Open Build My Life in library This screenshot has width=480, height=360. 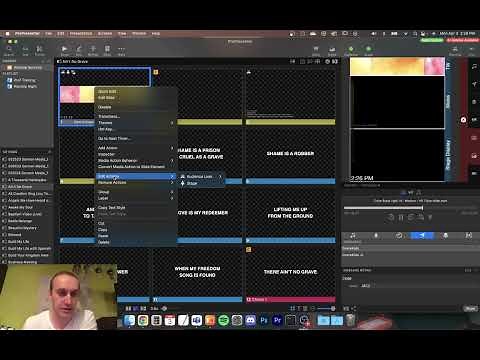pyautogui.click(x=27, y=241)
